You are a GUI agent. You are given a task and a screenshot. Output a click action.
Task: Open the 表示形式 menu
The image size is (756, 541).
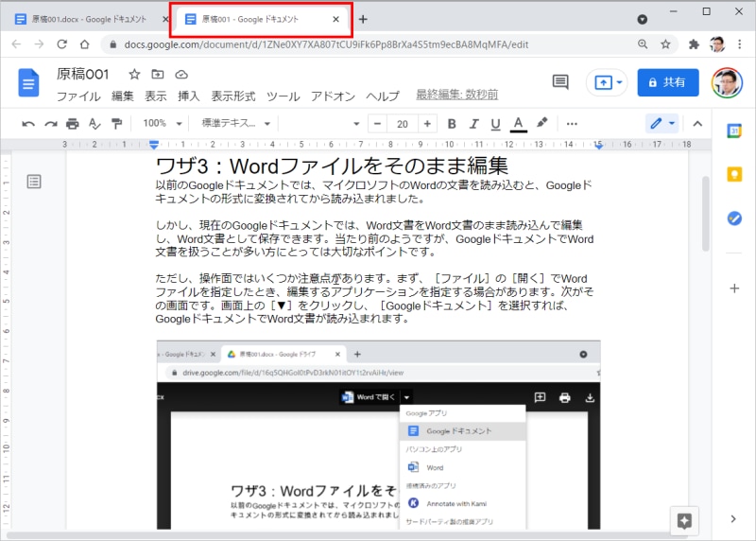(x=233, y=96)
